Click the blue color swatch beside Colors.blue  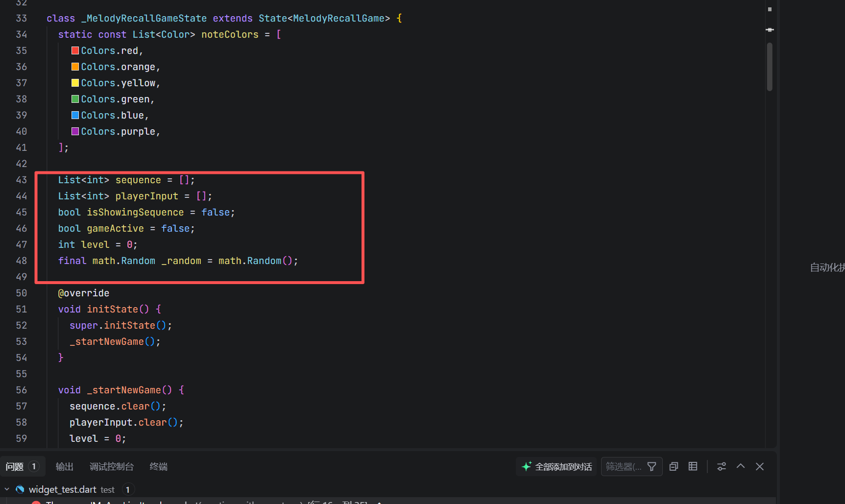tap(75, 115)
